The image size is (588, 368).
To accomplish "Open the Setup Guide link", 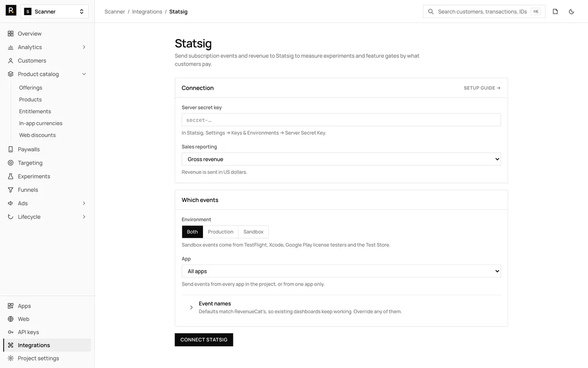I will pos(482,88).
